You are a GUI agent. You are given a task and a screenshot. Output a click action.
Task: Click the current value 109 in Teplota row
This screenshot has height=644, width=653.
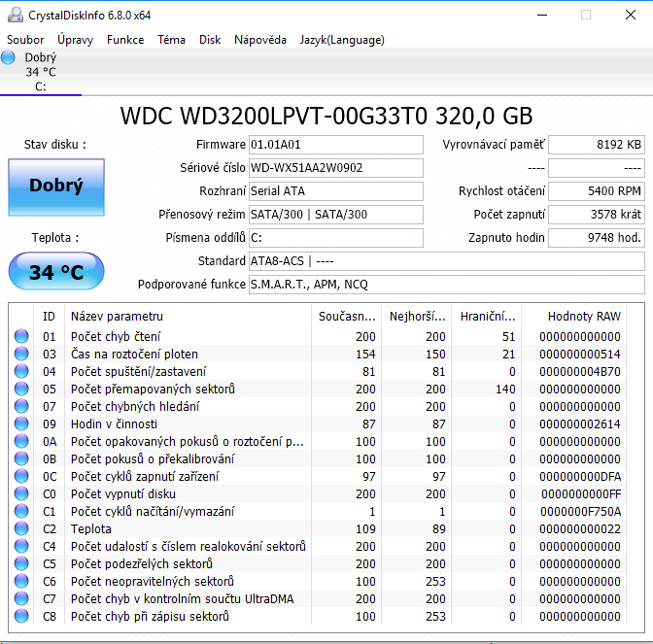(x=365, y=528)
